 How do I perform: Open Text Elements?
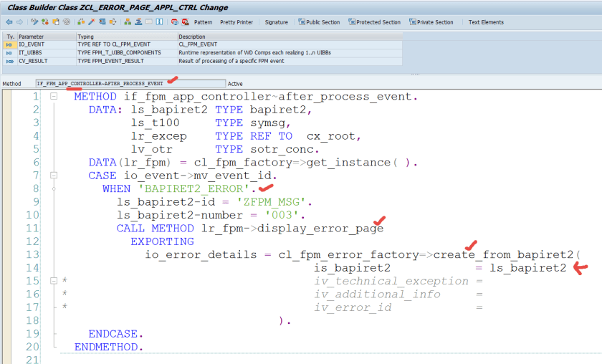click(486, 22)
